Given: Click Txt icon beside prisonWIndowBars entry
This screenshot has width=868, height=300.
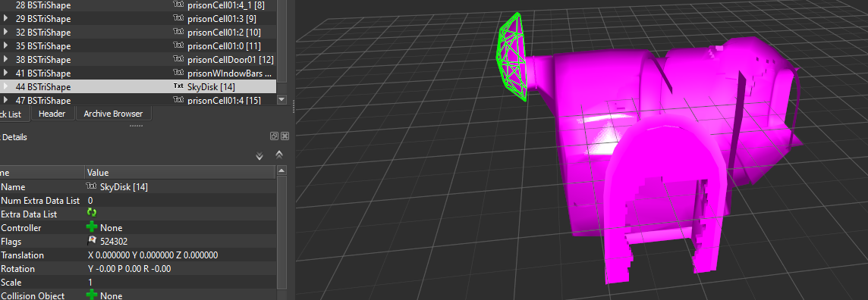Looking at the screenshot, I should point(178,73).
